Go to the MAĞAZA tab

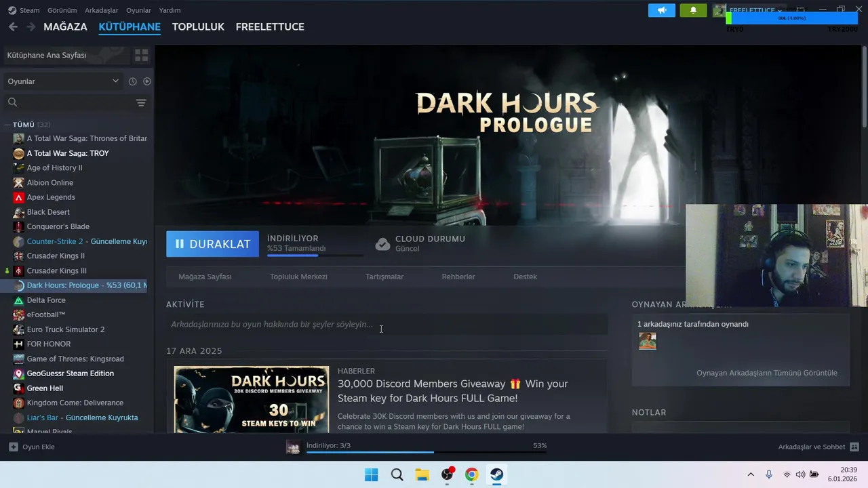point(65,26)
